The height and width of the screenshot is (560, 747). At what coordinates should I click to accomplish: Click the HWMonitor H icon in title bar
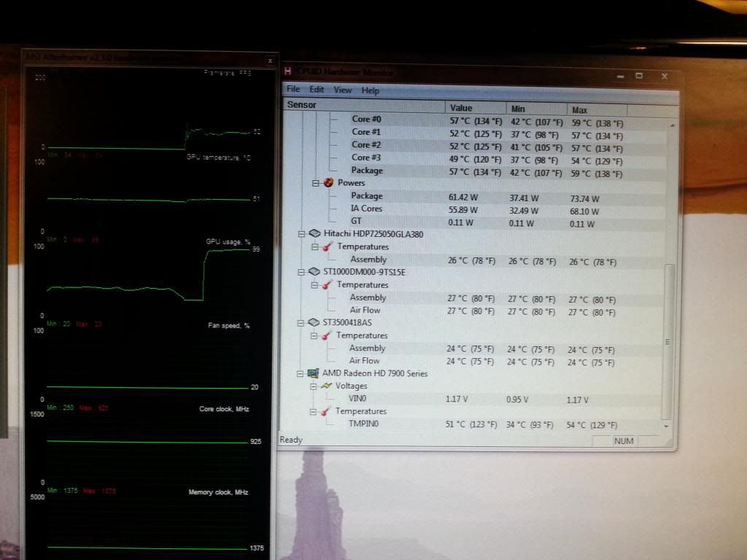tap(287, 71)
